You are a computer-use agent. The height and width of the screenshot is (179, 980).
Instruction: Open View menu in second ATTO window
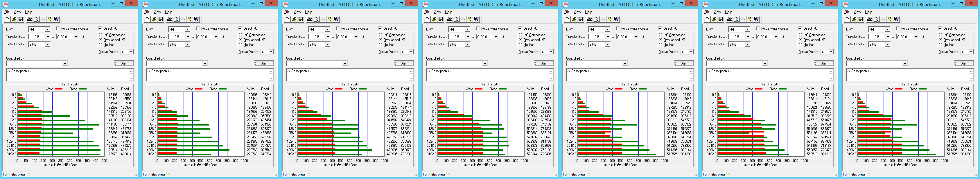[157, 12]
